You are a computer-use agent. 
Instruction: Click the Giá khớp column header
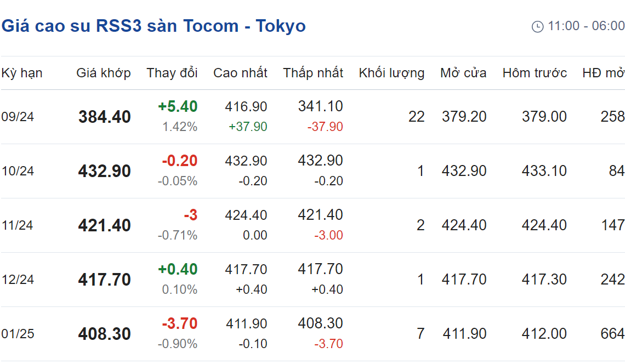pos(104,73)
